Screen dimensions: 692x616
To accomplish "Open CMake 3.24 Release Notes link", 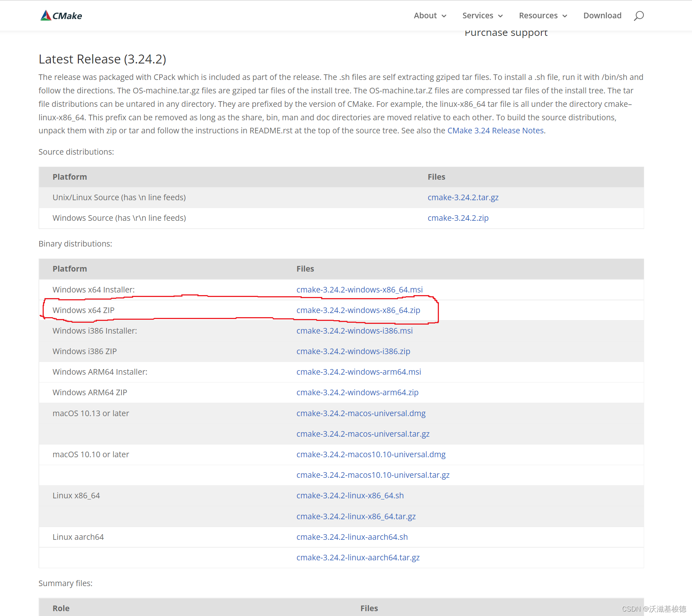I will (x=495, y=131).
